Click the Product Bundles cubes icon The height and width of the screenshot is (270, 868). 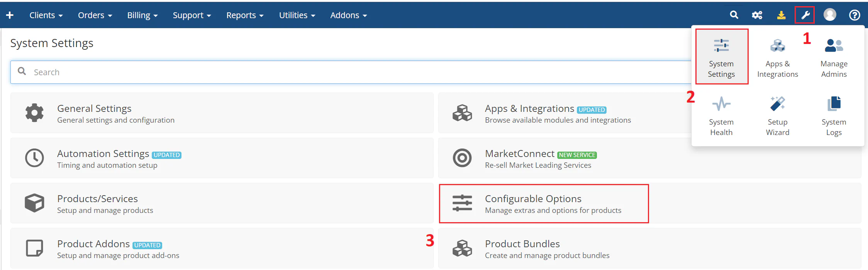[462, 248]
